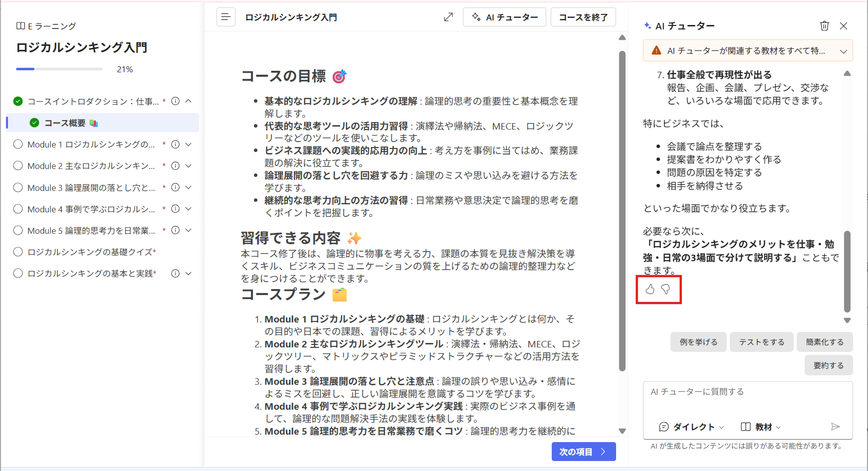Select Module 5 status circle
Viewport: 868px width, 471px height.
[18, 230]
